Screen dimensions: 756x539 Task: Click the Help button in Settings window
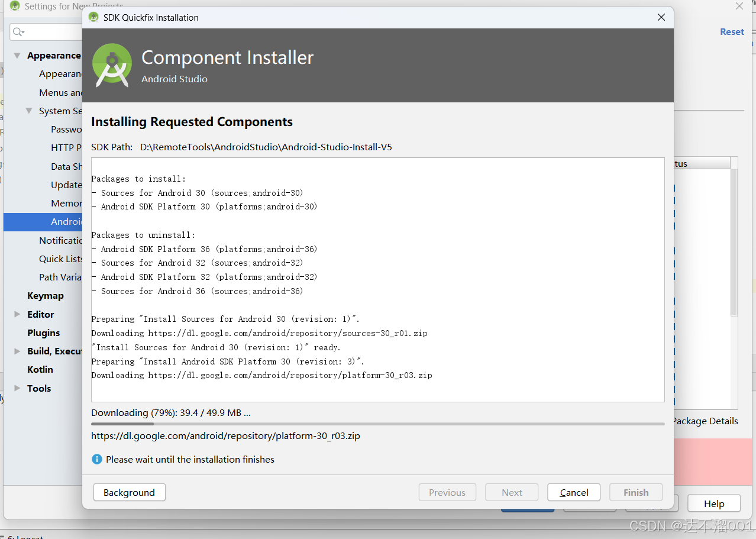[714, 504]
